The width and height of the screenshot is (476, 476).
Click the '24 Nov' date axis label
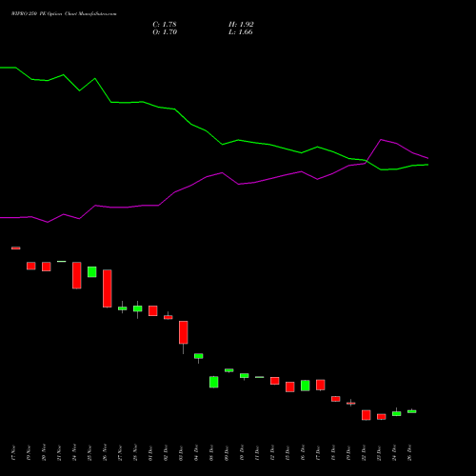74,453
